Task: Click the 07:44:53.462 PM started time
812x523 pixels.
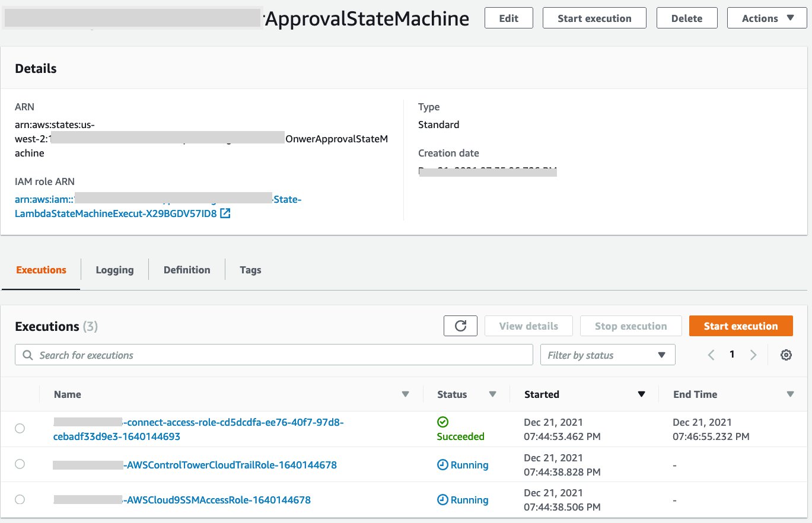Action: (562, 436)
